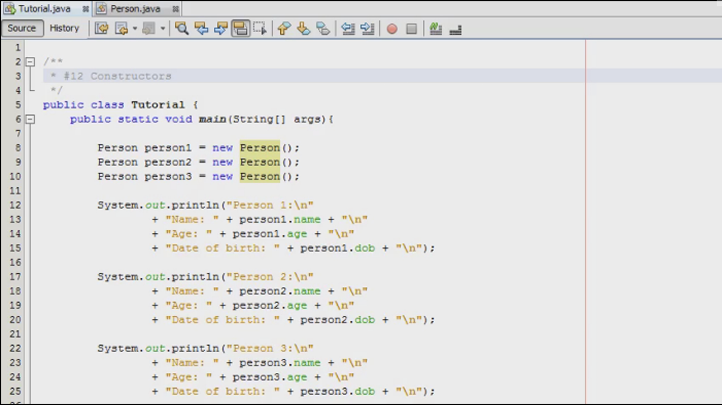
Task: Click line number 16 in the gutter
Action: [x=15, y=262]
